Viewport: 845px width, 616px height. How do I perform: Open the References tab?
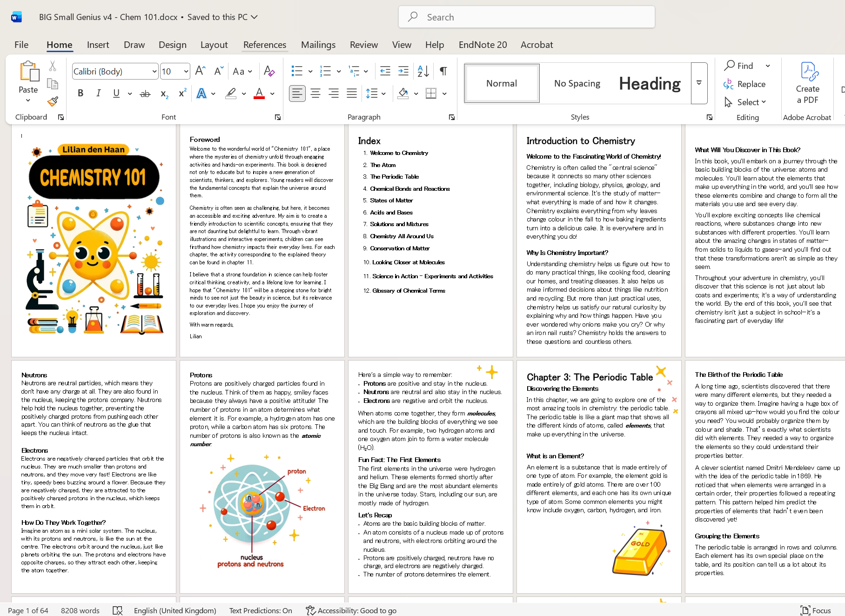pos(264,45)
